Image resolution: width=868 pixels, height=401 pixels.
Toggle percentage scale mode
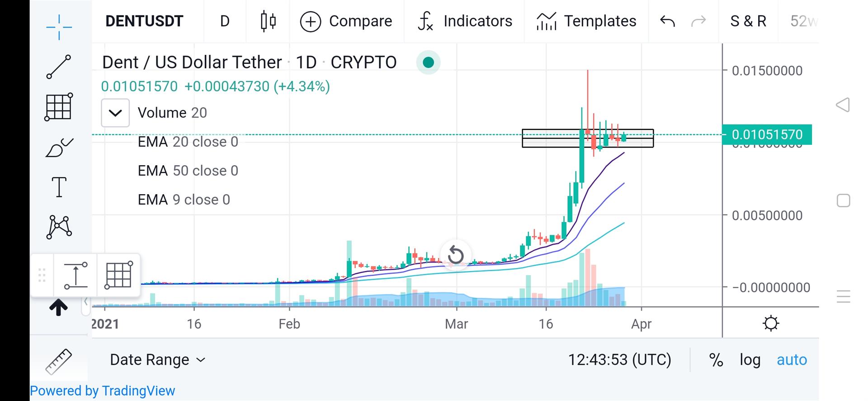pos(716,359)
